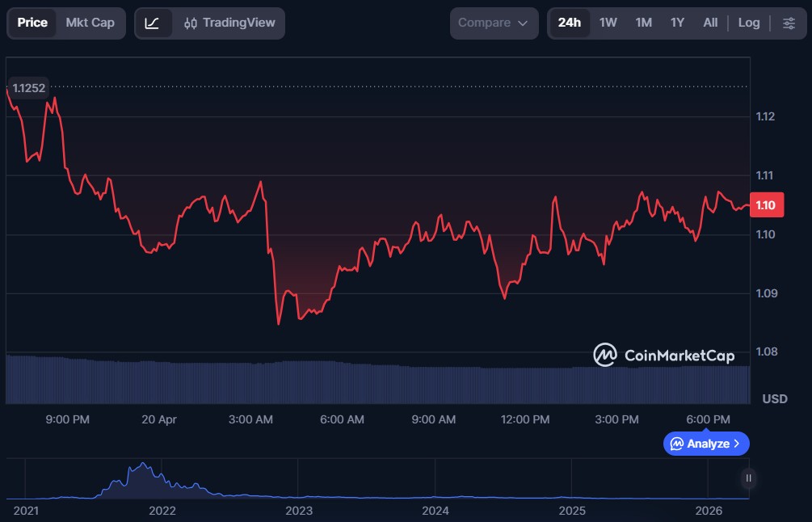Click the CoinMarketCap logo watermark
812x522 pixels.
(605, 355)
